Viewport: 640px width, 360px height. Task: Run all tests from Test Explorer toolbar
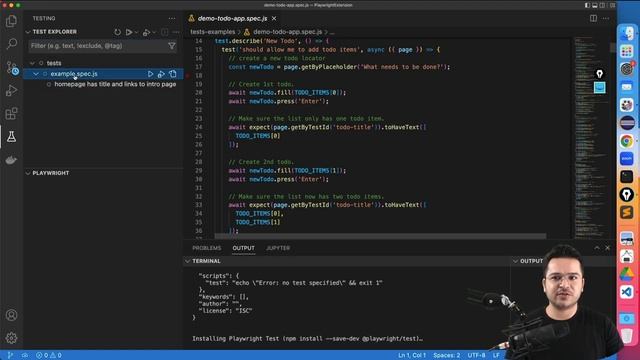(129, 32)
